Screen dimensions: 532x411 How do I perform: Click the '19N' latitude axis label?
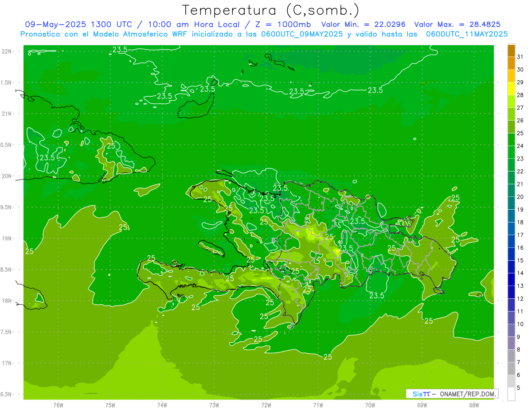tap(6, 239)
